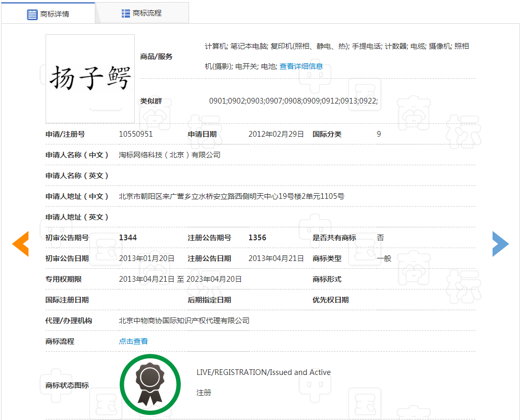Go to previous trademark with orange arrow
520x420 pixels.
click(21, 244)
